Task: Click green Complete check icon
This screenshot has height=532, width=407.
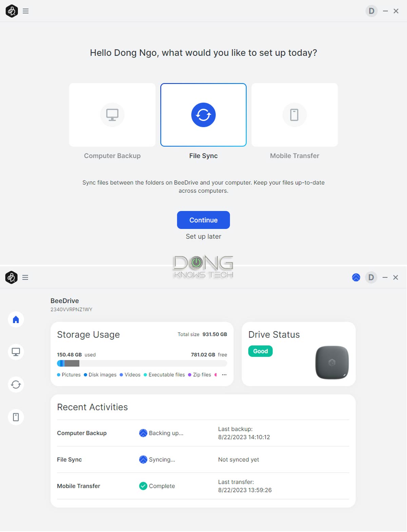Action: pyautogui.click(x=143, y=486)
